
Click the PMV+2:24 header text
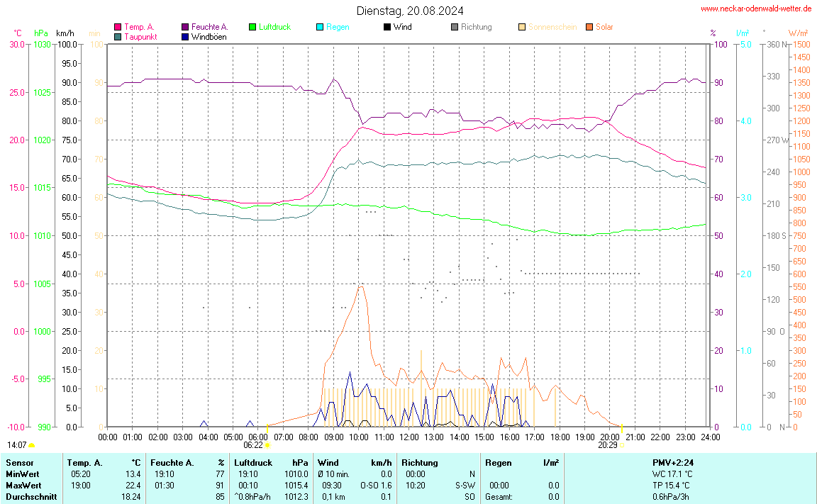point(673,462)
